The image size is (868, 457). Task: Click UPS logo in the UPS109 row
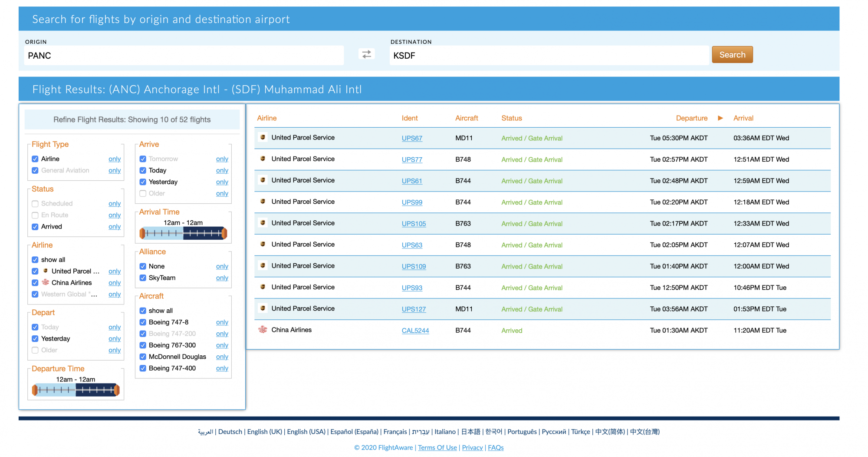tap(263, 265)
